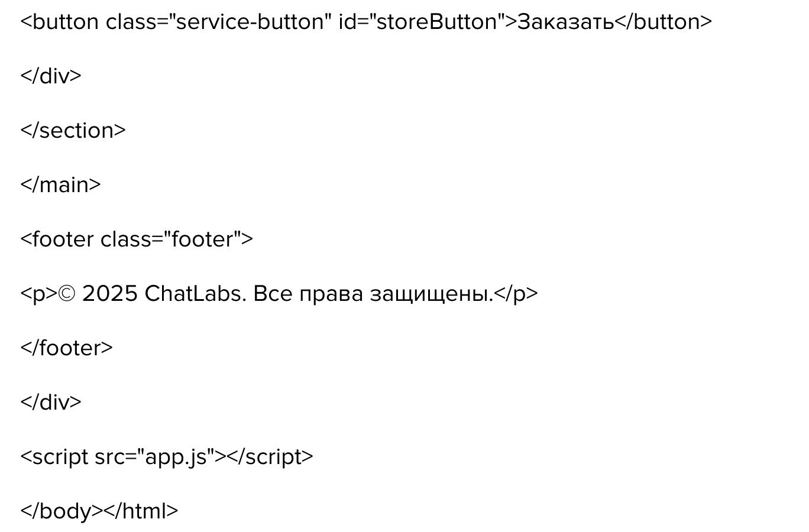809x532 pixels.
Task: Click the closing </main> tag
Action: 60,185
